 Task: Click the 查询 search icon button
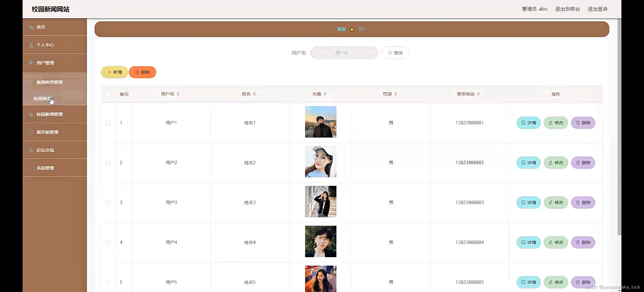point(395,53)
